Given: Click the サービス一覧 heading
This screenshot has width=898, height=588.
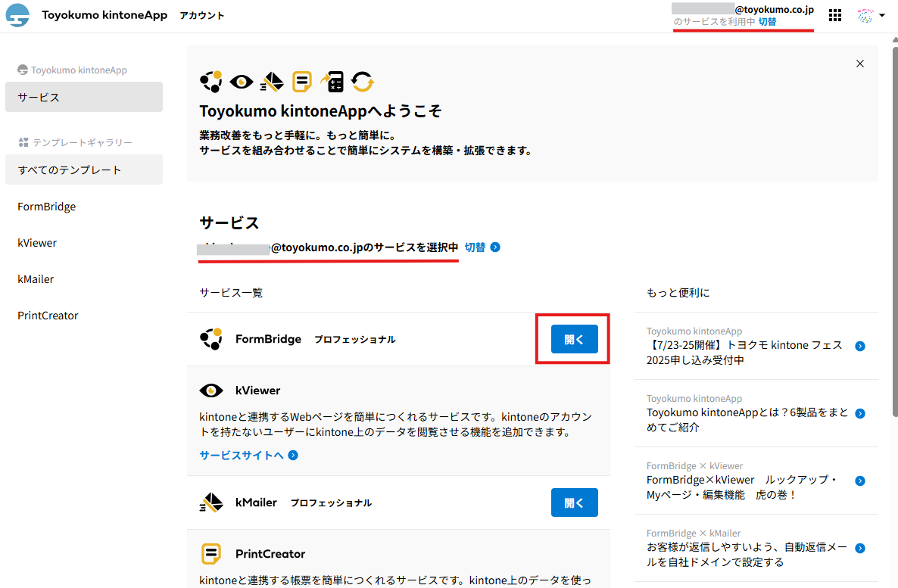Looking at the screenshot, I should pos(231,293).
